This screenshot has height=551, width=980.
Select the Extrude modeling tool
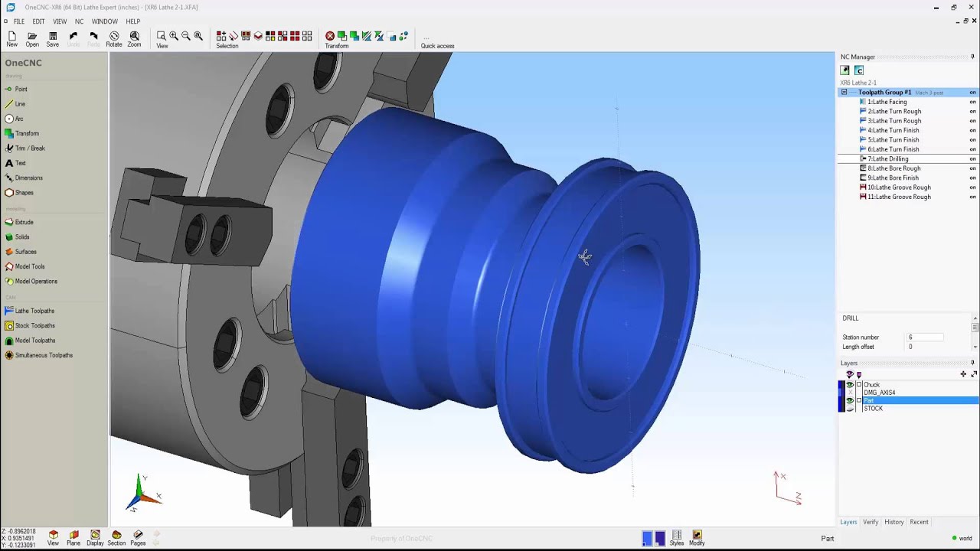point(19,222)
